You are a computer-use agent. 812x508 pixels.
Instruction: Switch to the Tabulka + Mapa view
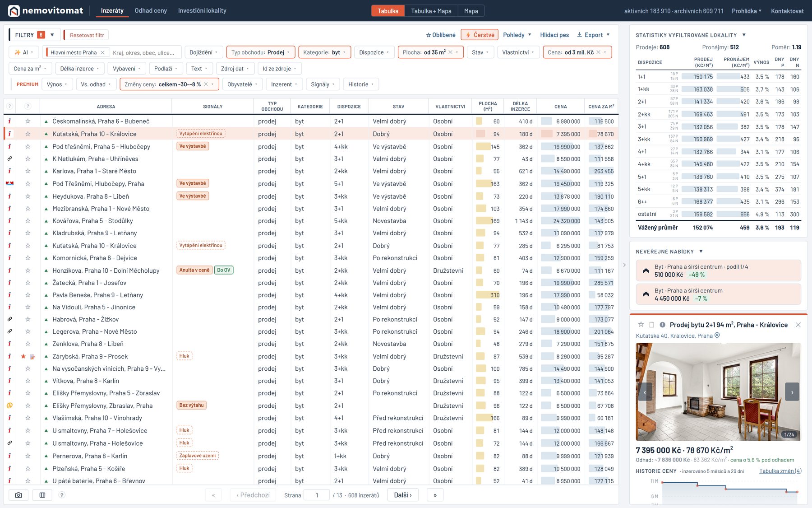(431, 11)
